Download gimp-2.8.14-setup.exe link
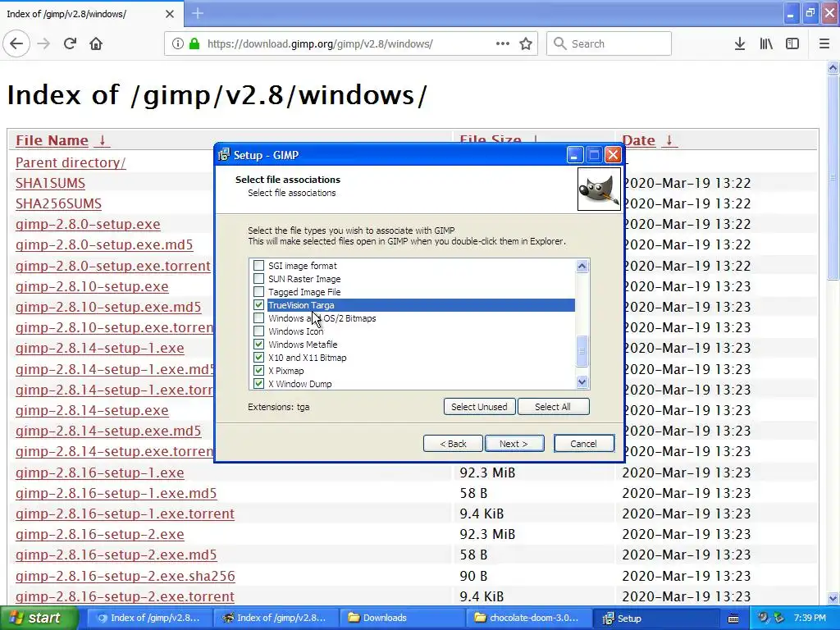 (92, 410)
